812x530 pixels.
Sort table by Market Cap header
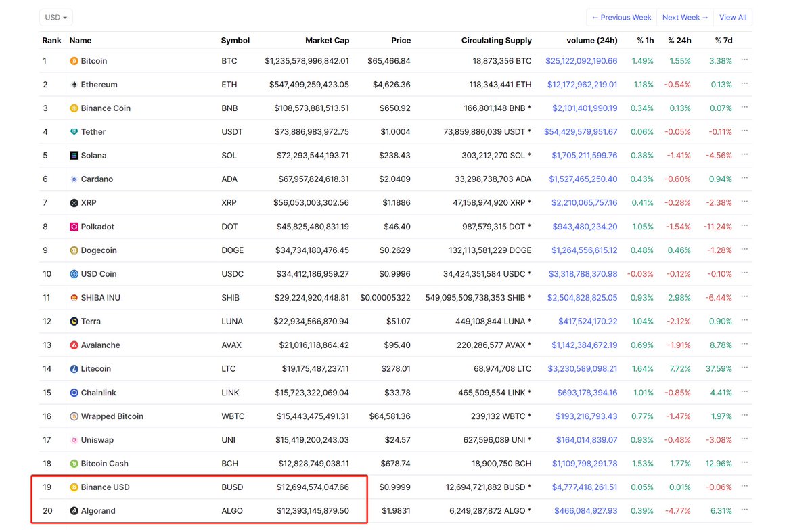[328, 41]
